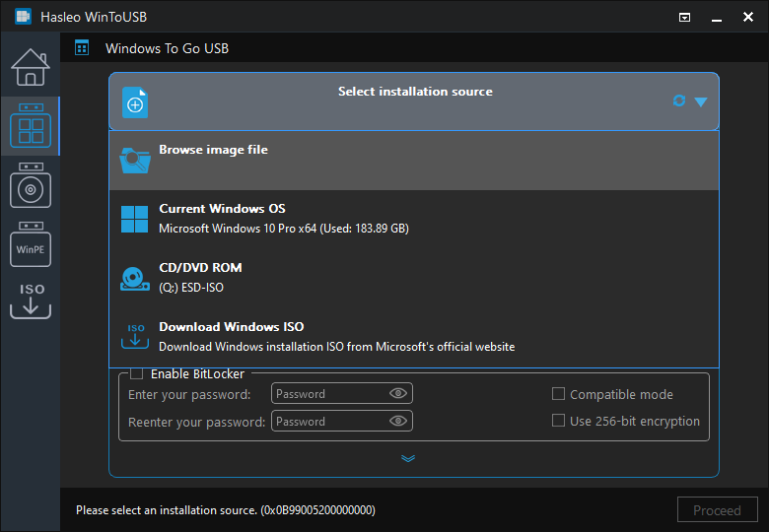The width and height of the screenshot is (769, 532).
Task: Click the status message about installation source
Action: tap(226, 510)
